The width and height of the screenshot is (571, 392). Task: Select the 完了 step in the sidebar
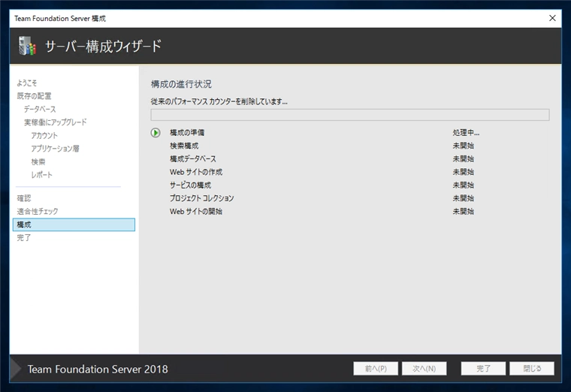coord(24,237)
